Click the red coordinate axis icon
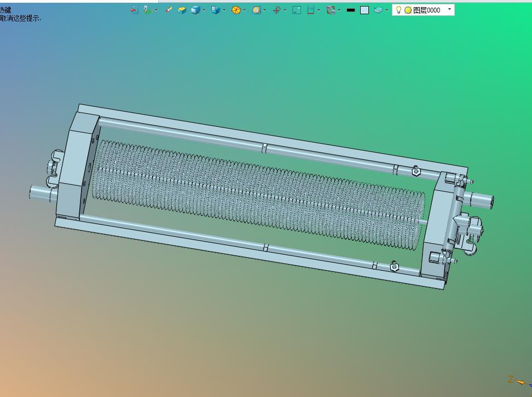532x397 pixels. [x=276, y=10]
